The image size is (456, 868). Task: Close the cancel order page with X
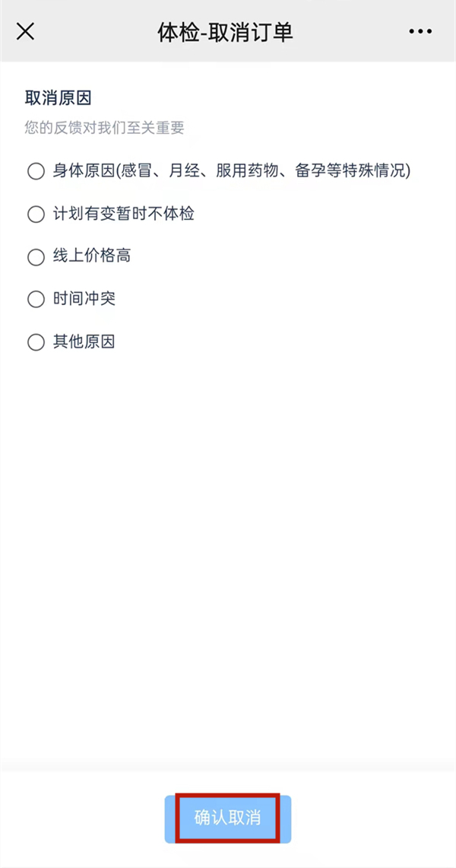click(26, 31)
